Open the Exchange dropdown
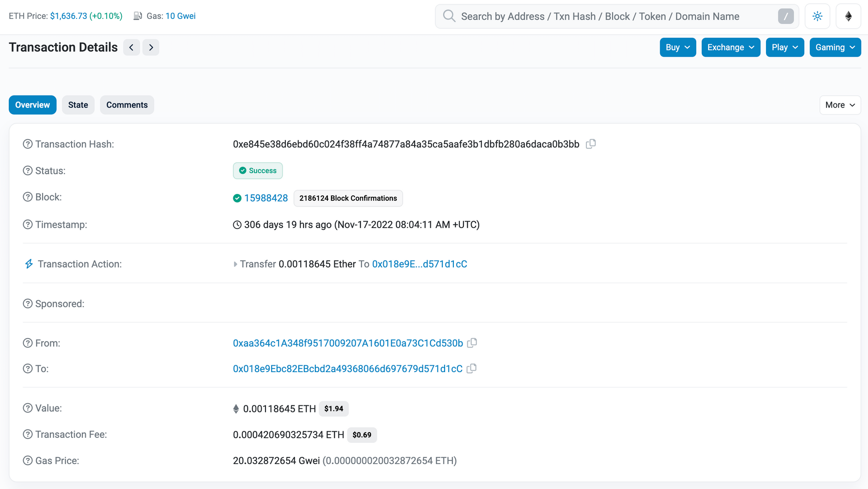868x489 pixels. click(730, 47)
